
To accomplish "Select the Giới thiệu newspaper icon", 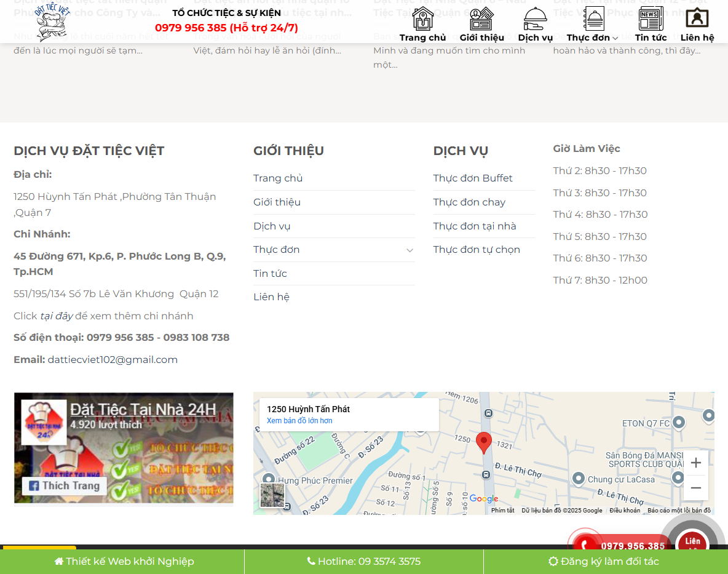I will coord(481,19).
